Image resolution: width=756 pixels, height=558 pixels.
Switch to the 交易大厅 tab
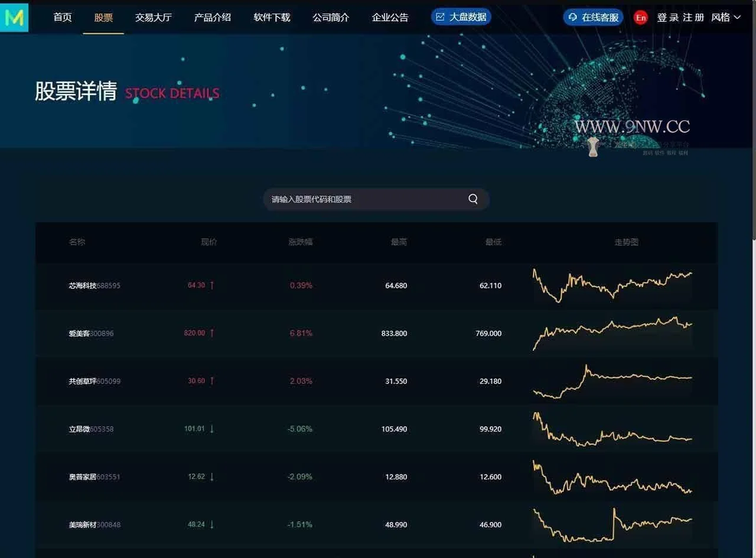153,17
